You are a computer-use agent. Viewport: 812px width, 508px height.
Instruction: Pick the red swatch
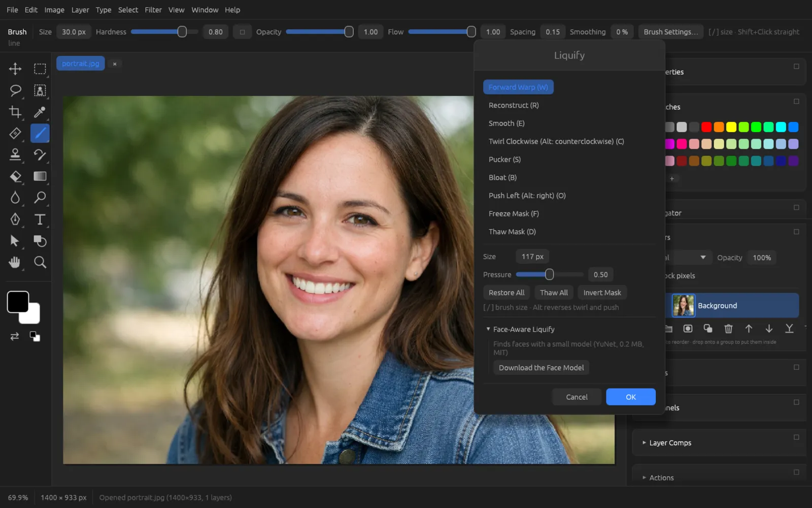[x=706, y=127]
